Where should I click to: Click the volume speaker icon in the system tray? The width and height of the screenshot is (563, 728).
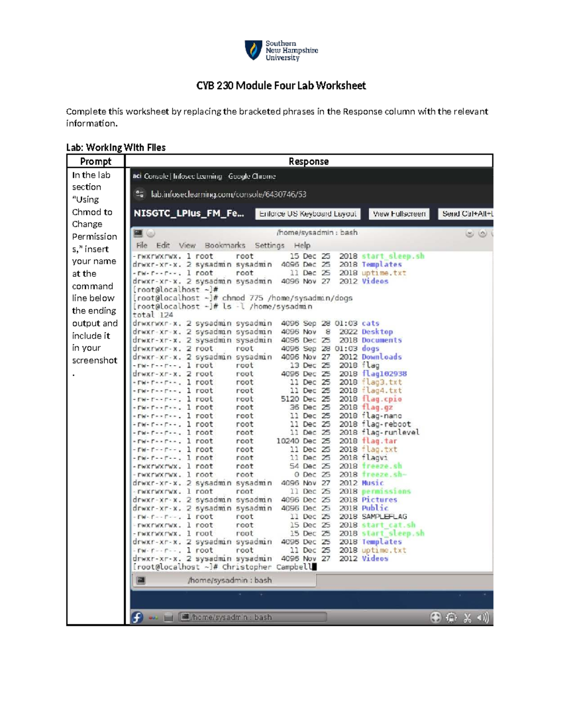(x=482, y=617)
